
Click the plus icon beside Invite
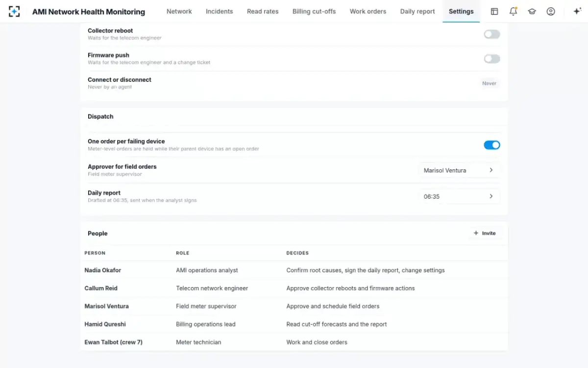(x=476, y=233)
